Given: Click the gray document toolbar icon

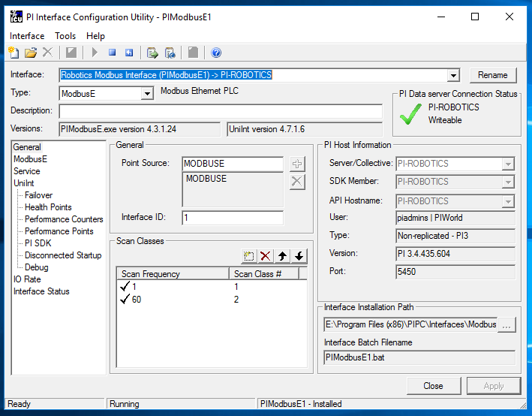Looking at the screenshot, I should coord(193,53).
